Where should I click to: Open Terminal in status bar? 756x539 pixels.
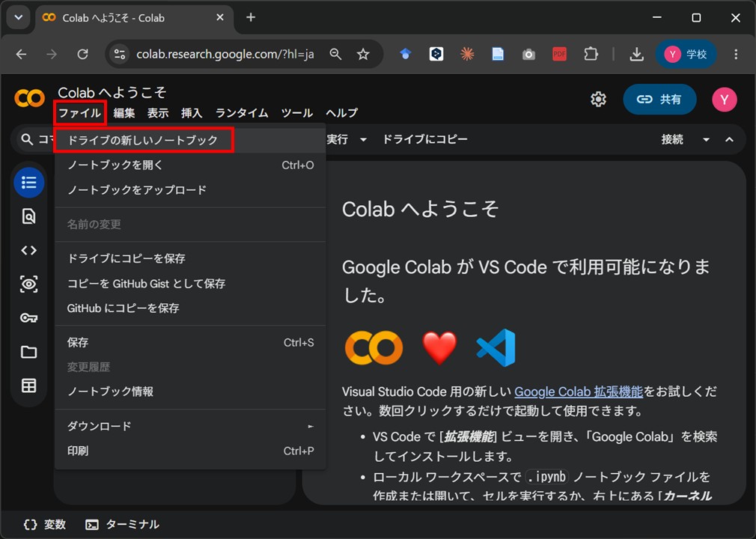tap(122, 525)
